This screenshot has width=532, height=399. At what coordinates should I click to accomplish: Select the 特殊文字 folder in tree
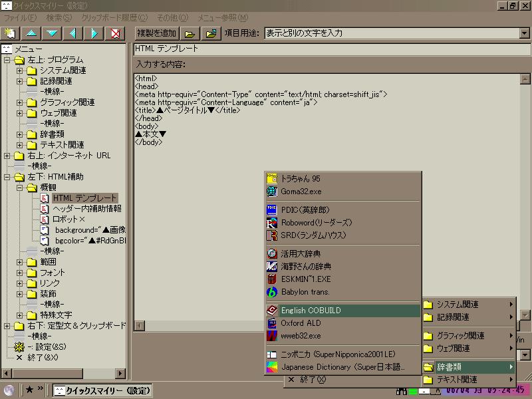coord(56,315)
